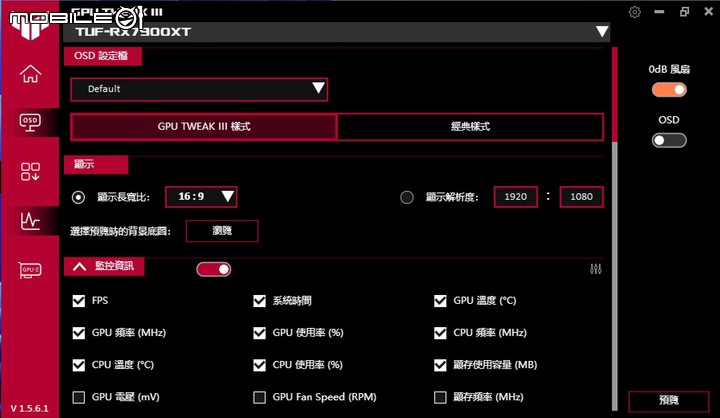The height and width of the screenshot is (418, 720).
Task: Enable 顯存頻率 (MHz) checkbox
Action: click(440, 397)
